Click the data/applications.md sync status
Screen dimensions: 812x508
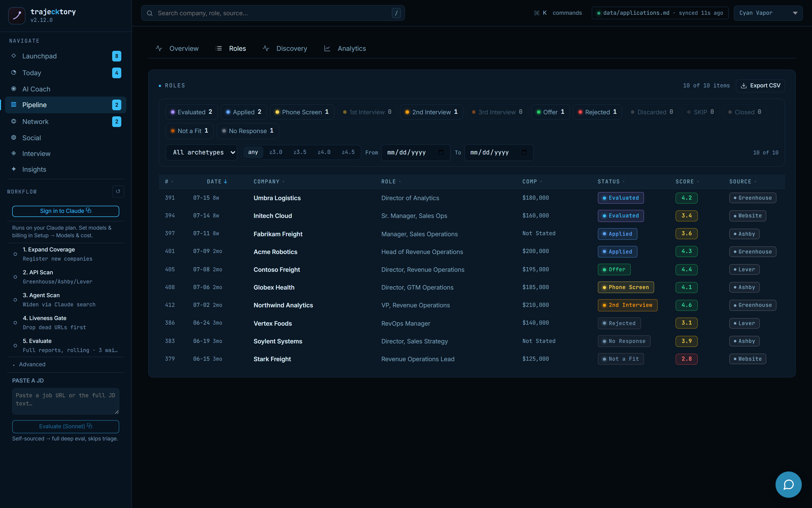click(660, 13)
